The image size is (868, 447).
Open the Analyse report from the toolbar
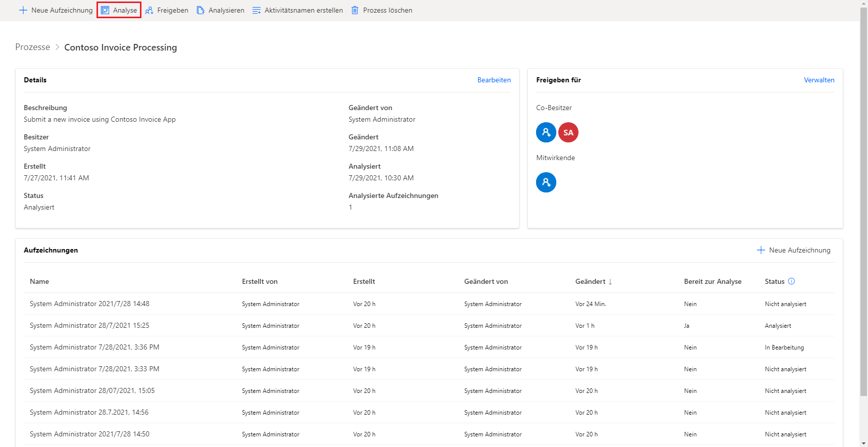coord(119,10)
